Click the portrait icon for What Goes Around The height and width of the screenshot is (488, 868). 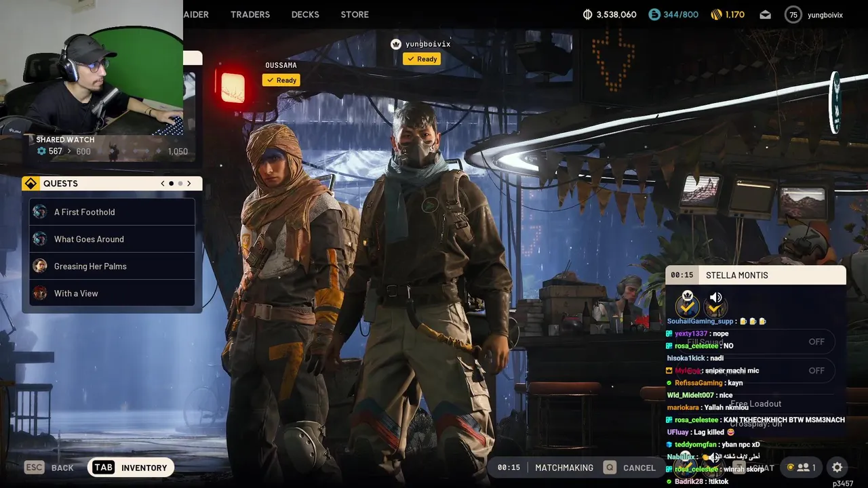point(40,239)
